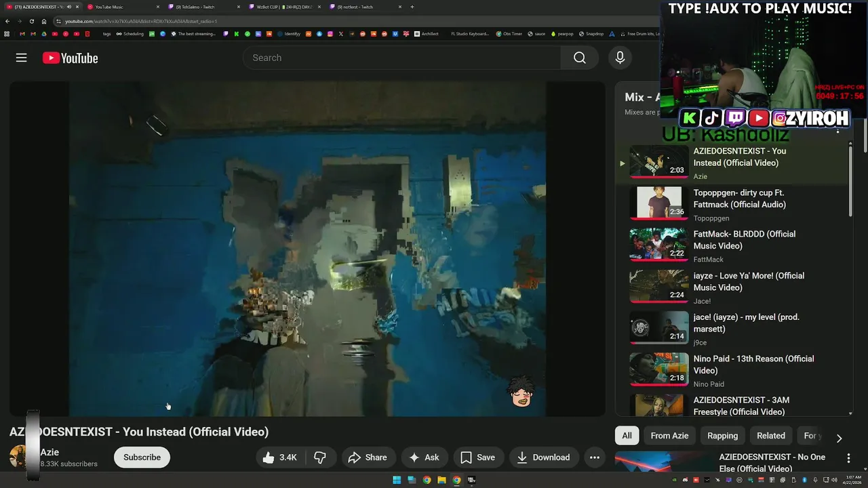
Task: Play Nino Paid 13th Reason thumbnail
Action: tap(658, 369)
